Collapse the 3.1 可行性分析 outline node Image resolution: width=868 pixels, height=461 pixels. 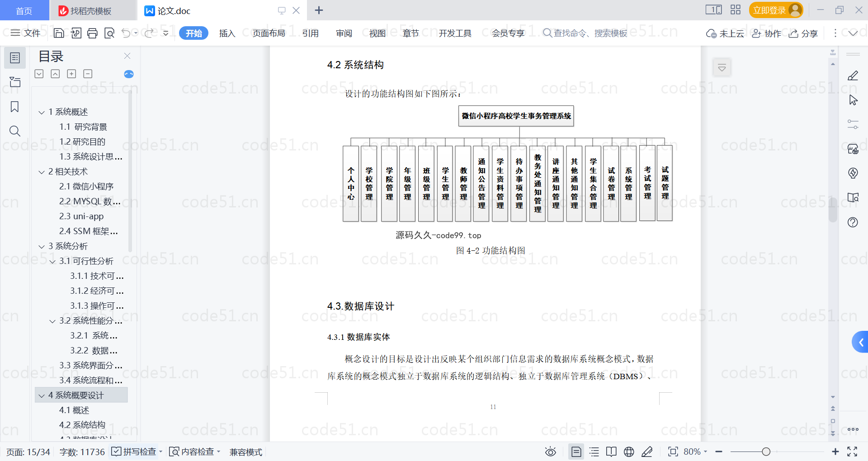click(52, 261)
